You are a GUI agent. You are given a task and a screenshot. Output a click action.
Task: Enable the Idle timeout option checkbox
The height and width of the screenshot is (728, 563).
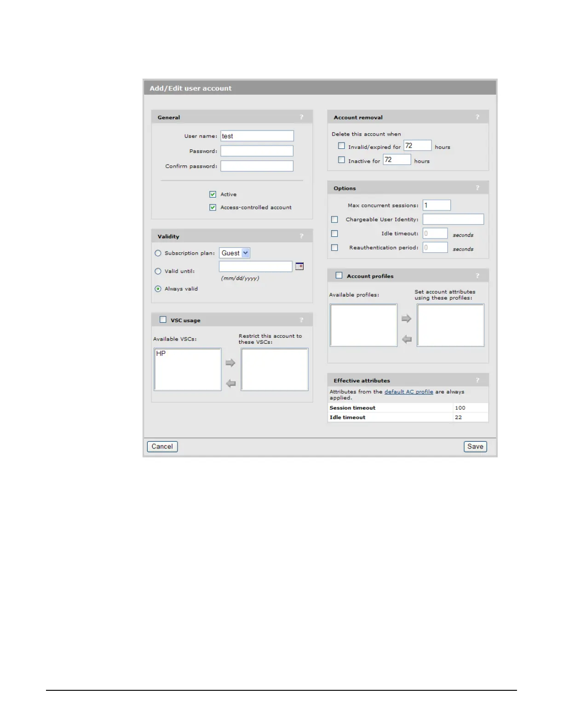click(x=334, y=233)
